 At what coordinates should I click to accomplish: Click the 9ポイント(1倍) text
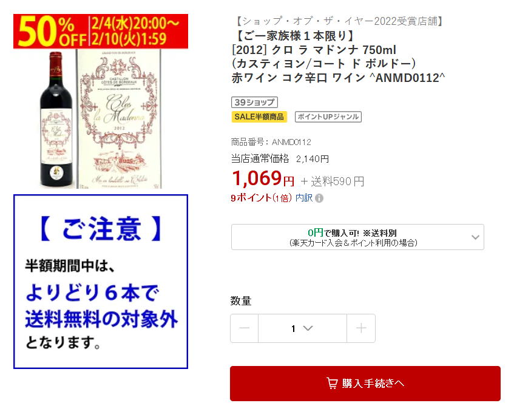click(261, 198)
